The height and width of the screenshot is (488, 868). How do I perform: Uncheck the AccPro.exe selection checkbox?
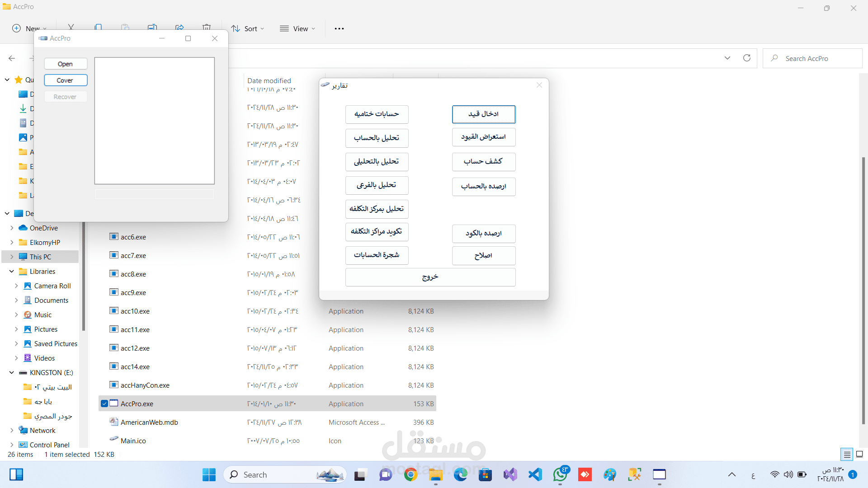pos(104,404)
